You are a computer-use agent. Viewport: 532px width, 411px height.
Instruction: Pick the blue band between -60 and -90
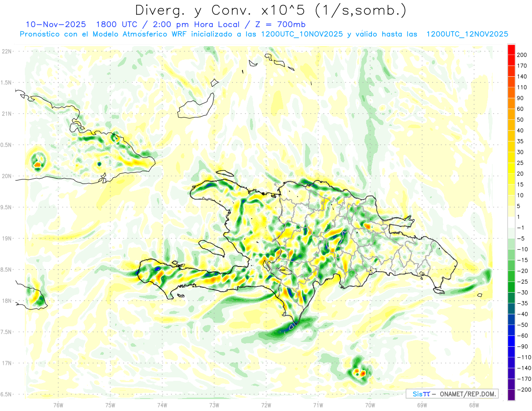511,341
